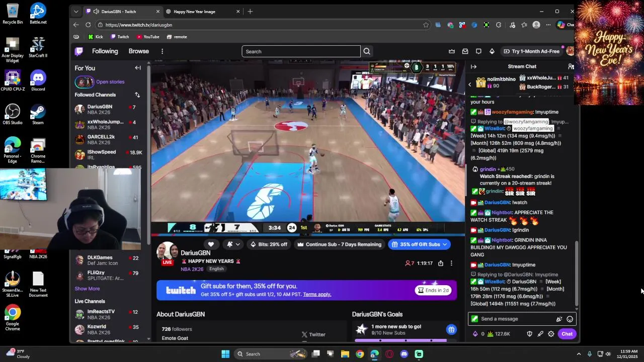This screenshot has height=362, width=644.
Task: Open chat settings gear icon
Action: coord(551,334)
